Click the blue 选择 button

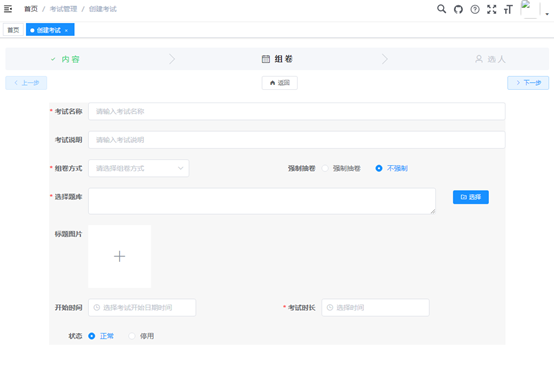[x=471, y=197]
